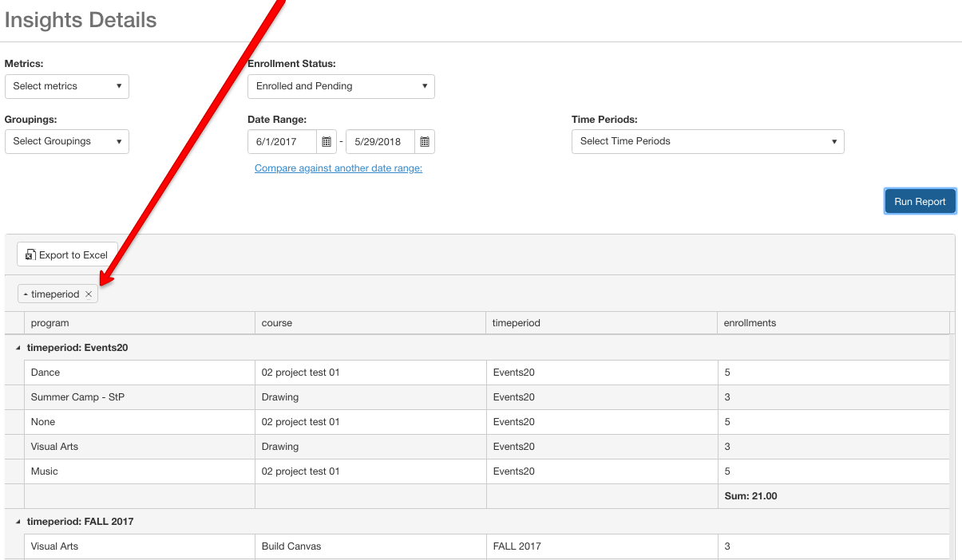Collapse the timeperiod: FALL 2017 group

(18, 522)
